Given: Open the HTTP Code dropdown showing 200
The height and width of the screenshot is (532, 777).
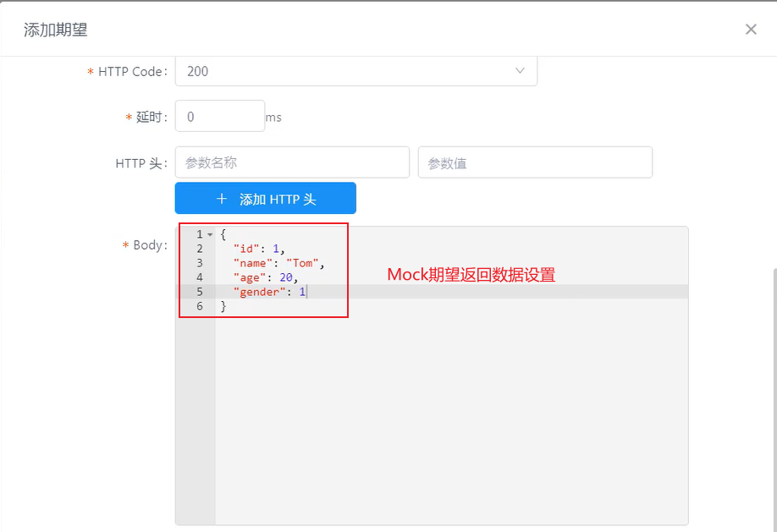Looking at the screenshot, I should click(x=355, y=71).
